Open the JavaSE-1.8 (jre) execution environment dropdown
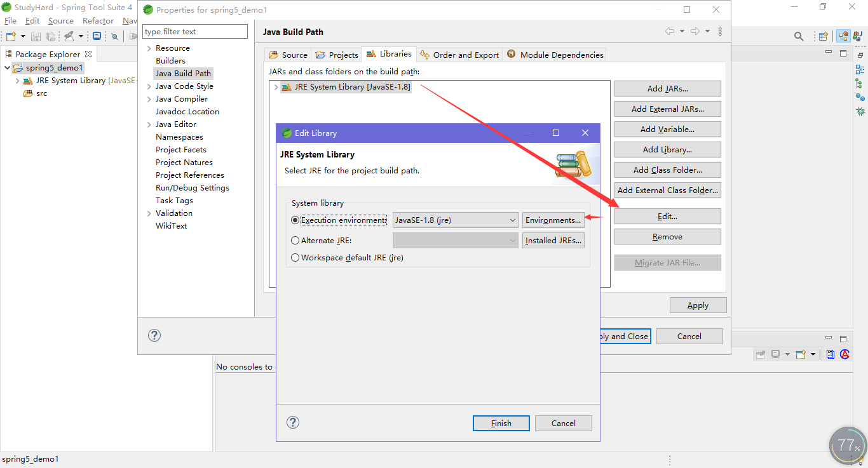 (455, 220)
